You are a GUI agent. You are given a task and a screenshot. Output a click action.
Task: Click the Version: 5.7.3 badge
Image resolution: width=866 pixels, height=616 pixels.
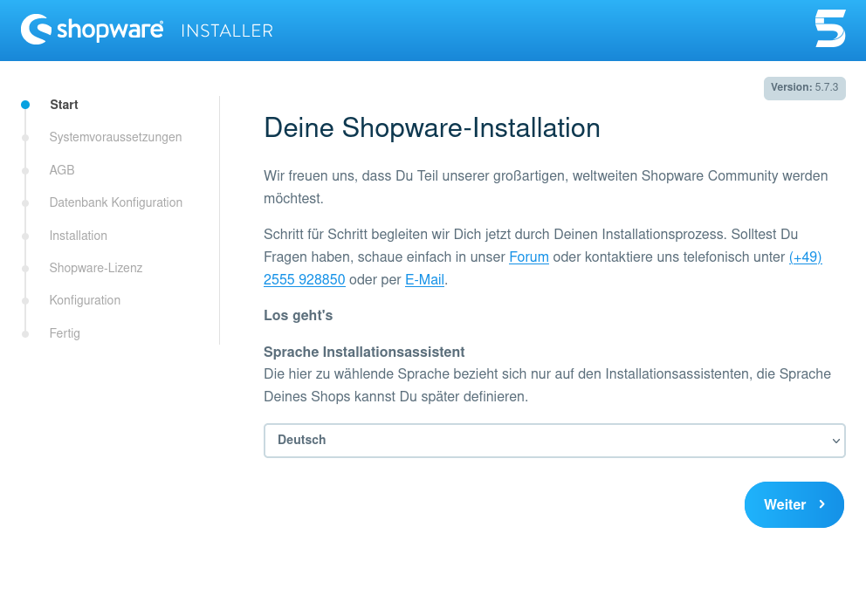[x=805, y=88]
